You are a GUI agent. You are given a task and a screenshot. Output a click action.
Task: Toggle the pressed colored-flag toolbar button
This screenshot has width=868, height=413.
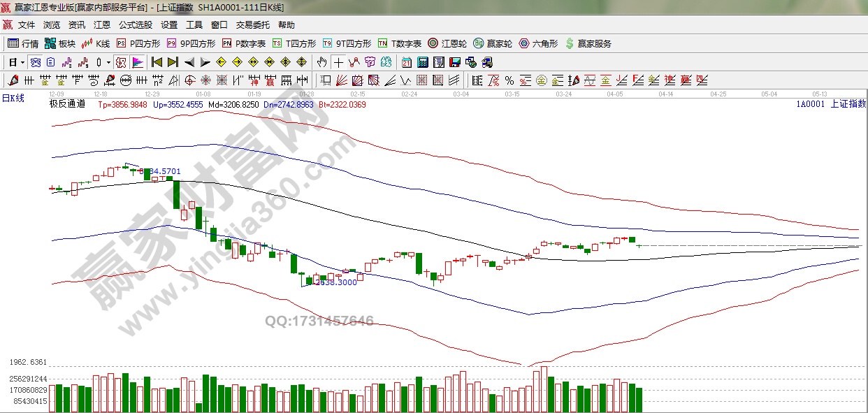(137, 62)
